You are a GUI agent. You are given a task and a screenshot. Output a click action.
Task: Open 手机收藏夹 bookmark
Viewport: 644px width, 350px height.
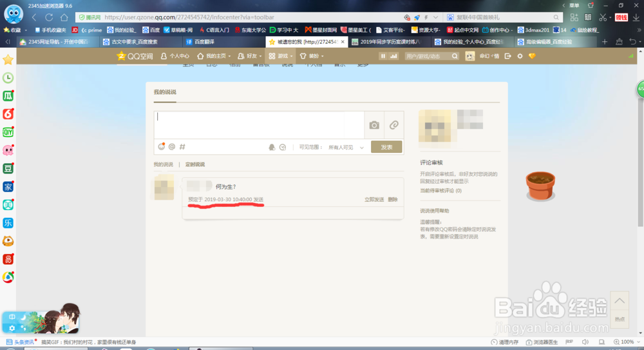pos(50,30)
